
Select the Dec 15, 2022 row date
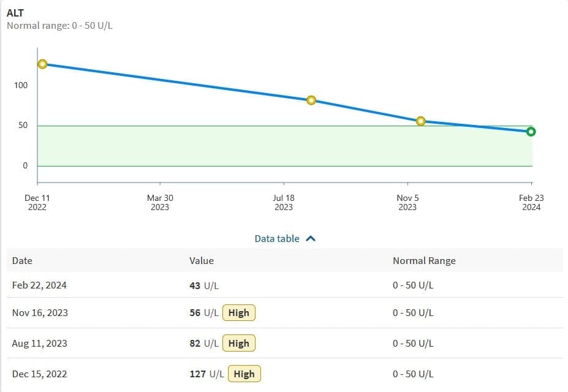[x=39, y=374]
